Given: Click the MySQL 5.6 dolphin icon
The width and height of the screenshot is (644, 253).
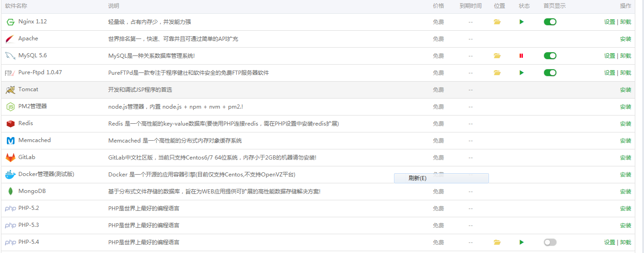Looking at the screenshot, I should [10, 56].
